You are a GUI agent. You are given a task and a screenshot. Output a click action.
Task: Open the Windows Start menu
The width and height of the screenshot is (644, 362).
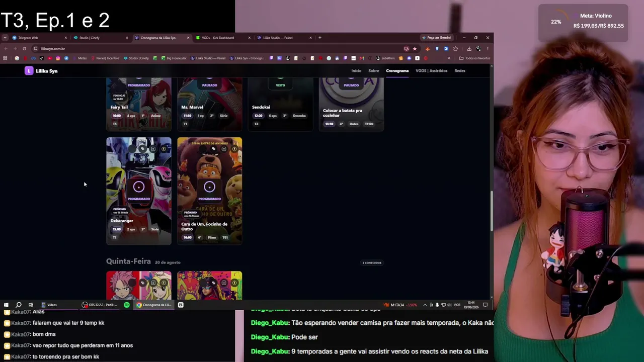click(6, 305)
